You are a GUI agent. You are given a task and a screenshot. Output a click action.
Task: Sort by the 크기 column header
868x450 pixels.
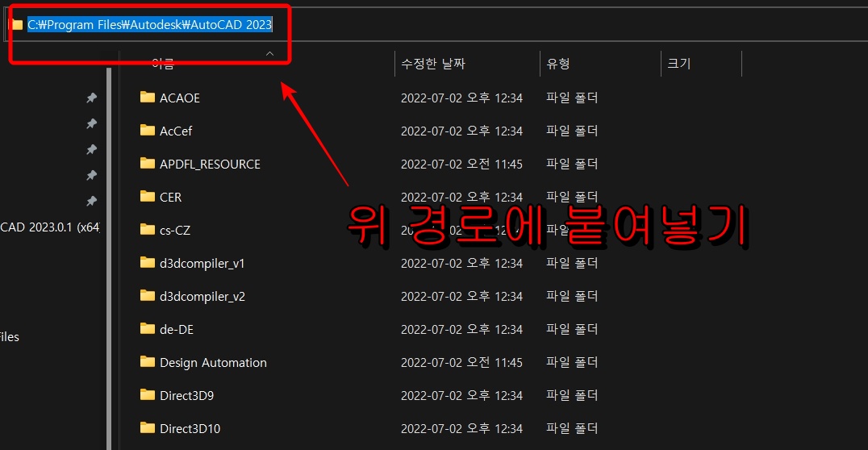pyautogui.click(x=678, y=64)
